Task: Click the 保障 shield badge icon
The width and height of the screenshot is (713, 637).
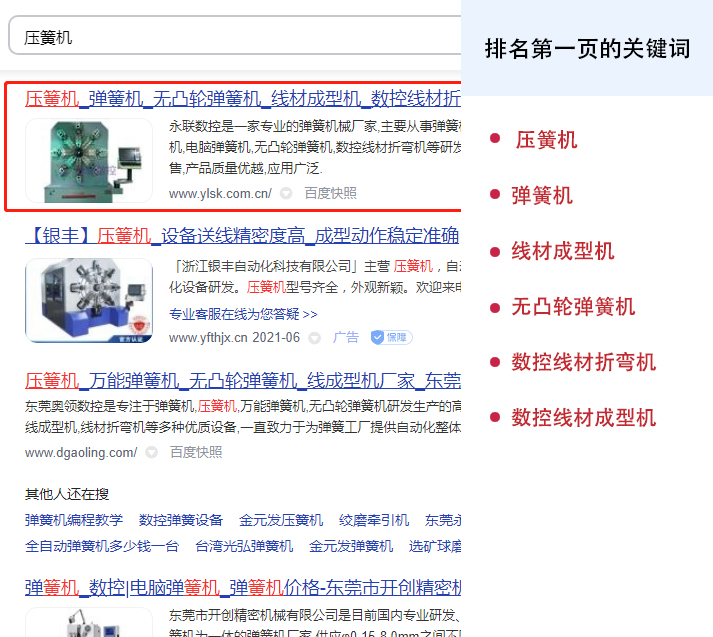Action: 392,337
